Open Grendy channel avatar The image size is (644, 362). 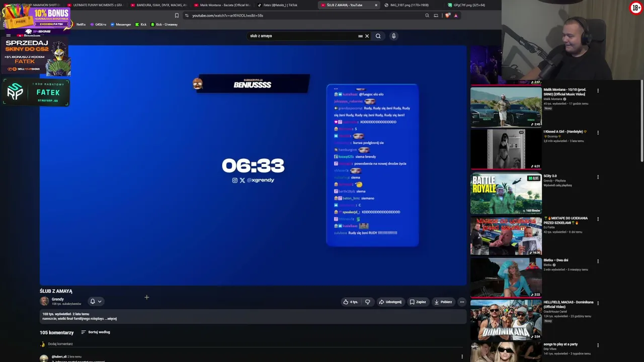tap(44, 301)
